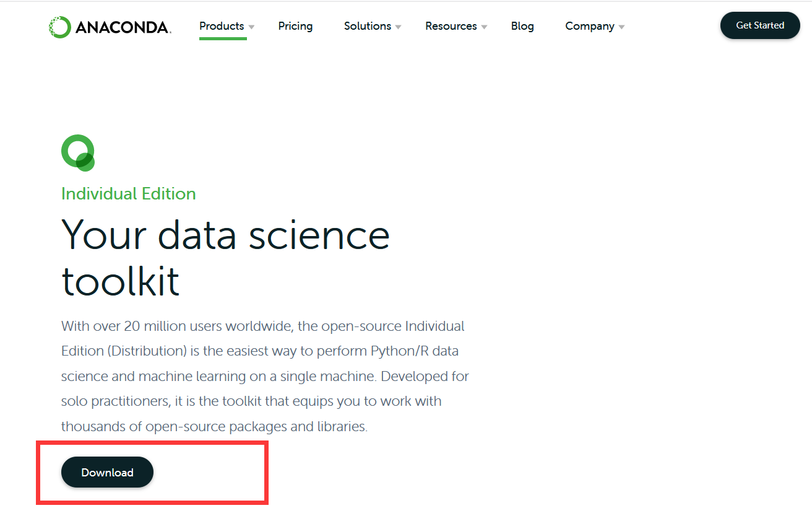Click the paragraph starting 'With over 20 million'

pos(265,376)
